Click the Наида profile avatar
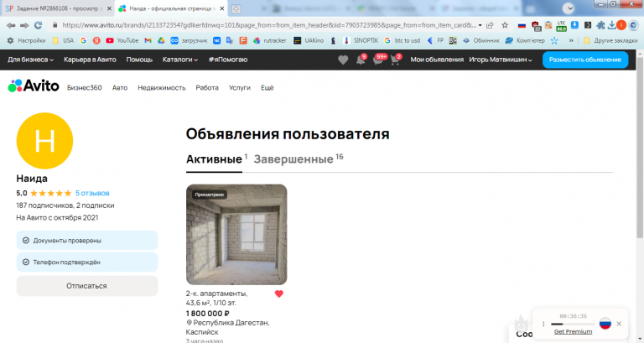The height and width of the screenshot is (343, 644). (x=44, y=141)
